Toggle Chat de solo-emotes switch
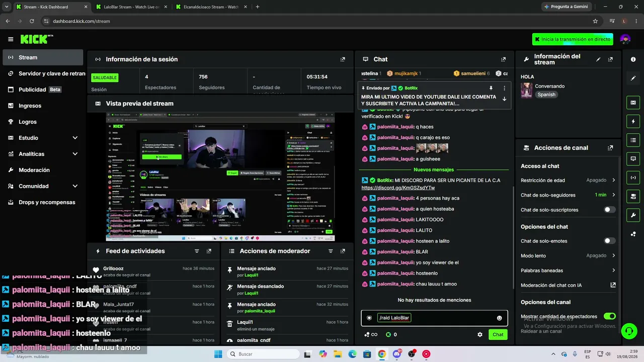The image size is (644, 362). click(x=609, y=241)
